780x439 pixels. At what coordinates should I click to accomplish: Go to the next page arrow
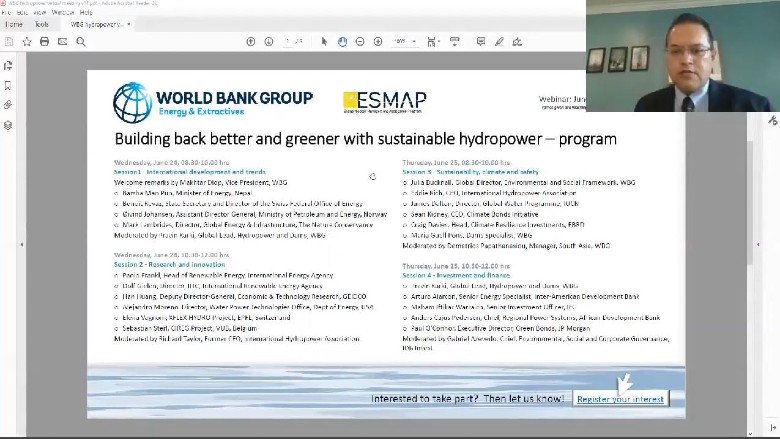point(269,42)
